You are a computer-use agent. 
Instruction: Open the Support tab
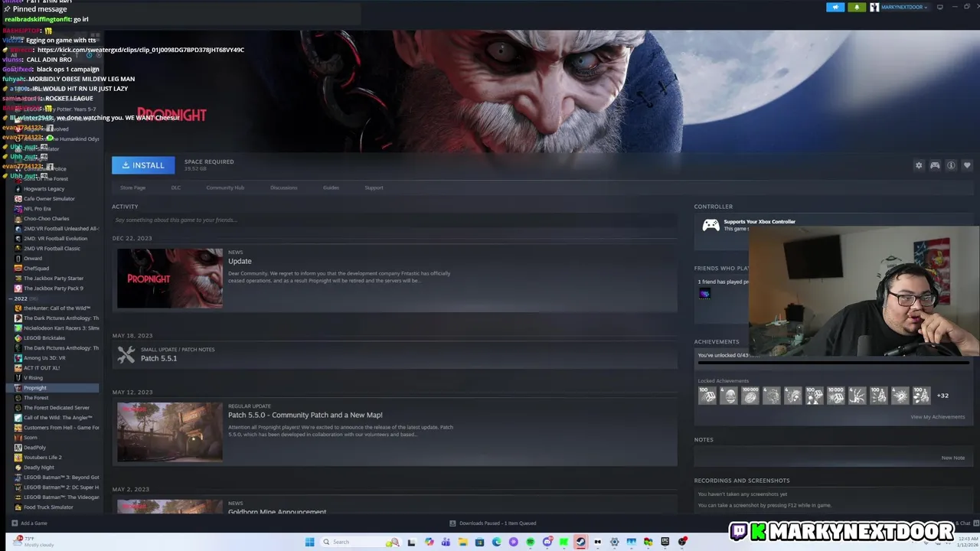point(374,187)
